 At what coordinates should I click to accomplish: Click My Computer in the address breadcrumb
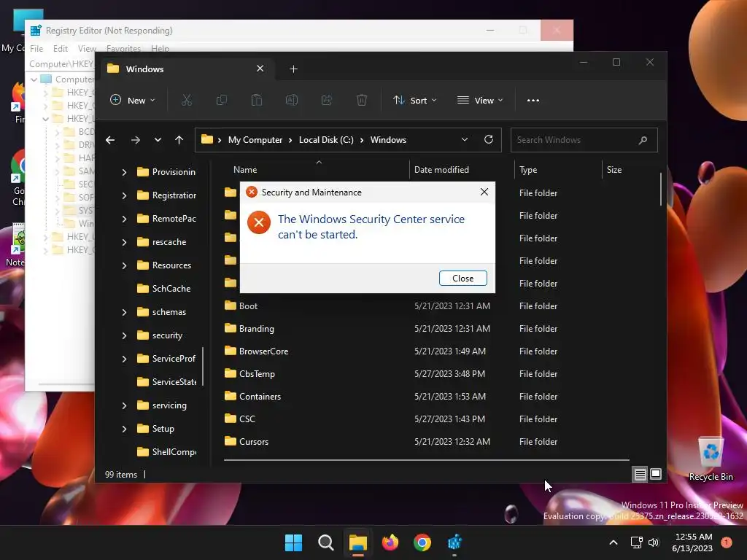[255, 140]
